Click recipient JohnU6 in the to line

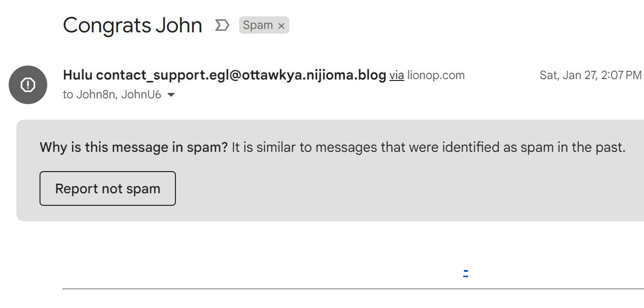click(141, 94)
